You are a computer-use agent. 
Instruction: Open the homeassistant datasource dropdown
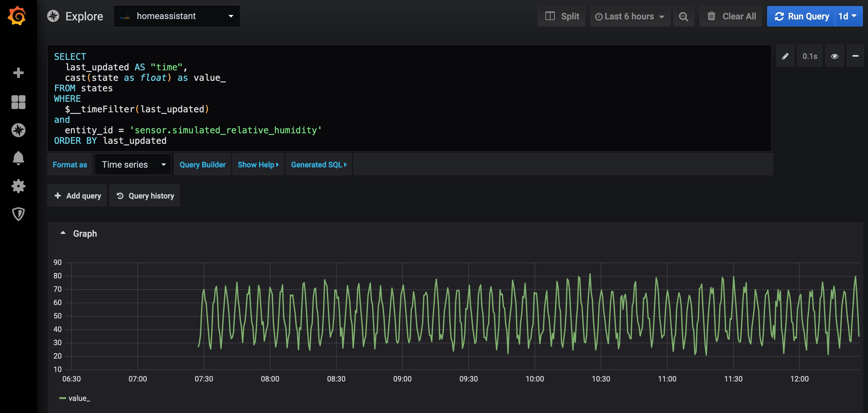coord(177,16)
